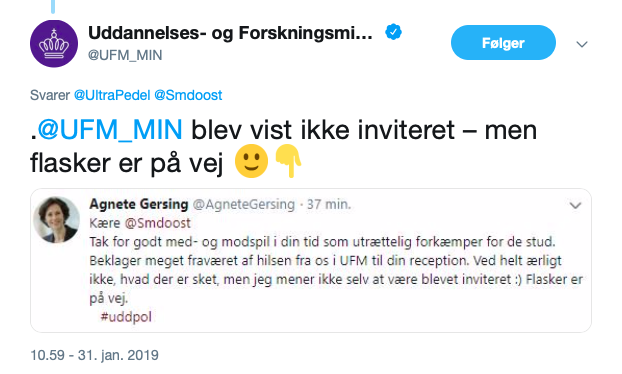Click the Agnete Gersing display name
This screenshot has width=622, height=374.
[x=139, y=204]
